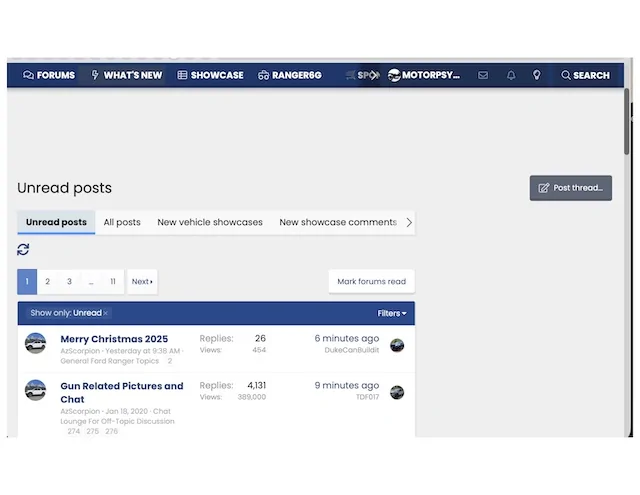Viewport: 640px width, 495px height.
Task: Click pencil icon on Post thread
Action: click(x=544, y=188)
